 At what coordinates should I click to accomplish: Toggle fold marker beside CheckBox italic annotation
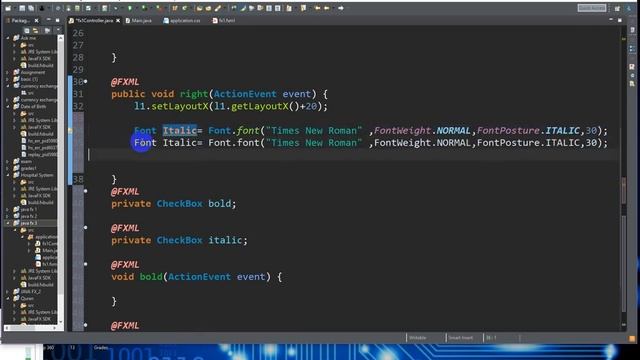point(85,227)
